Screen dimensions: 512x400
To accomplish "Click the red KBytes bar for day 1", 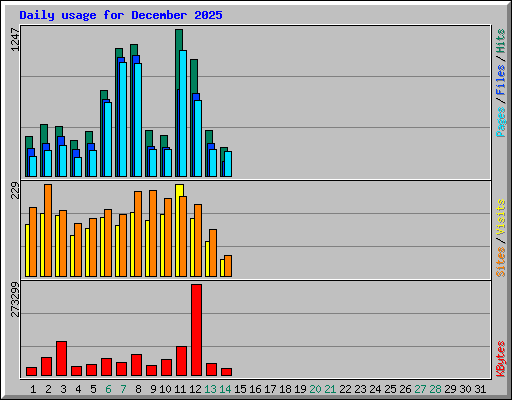I will (x=31, y=372).
